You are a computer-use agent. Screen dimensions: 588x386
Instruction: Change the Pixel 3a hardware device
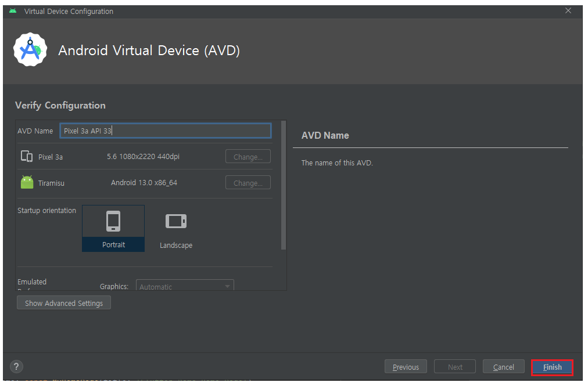point(248,157)
